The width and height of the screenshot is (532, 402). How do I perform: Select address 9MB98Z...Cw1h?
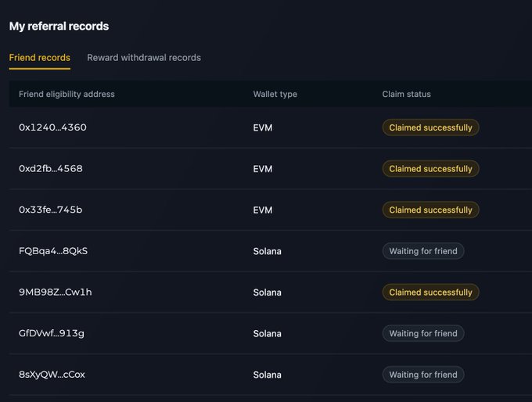click(56, 292)
